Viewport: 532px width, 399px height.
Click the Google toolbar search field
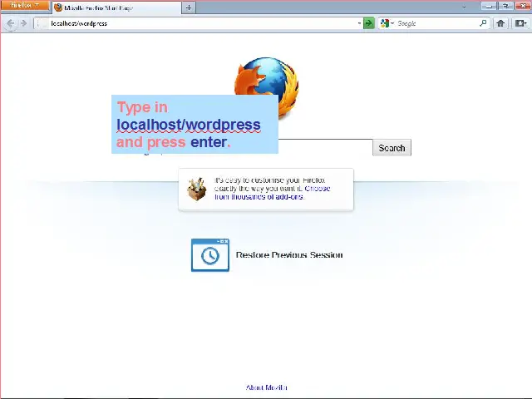pyautogui.click(x=436, y=23)
